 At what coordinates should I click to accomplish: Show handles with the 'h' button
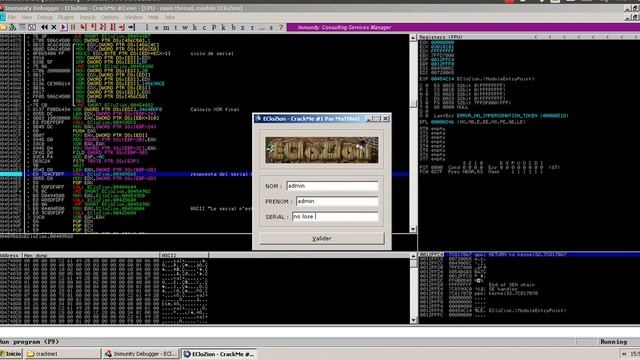(x=195, y=27)
